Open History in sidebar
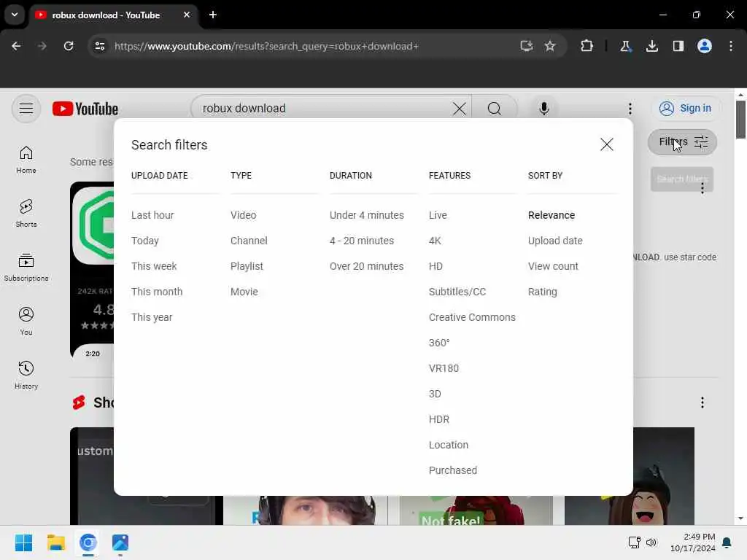This screenshot has width=747, height=560. (x=26, y=376)
